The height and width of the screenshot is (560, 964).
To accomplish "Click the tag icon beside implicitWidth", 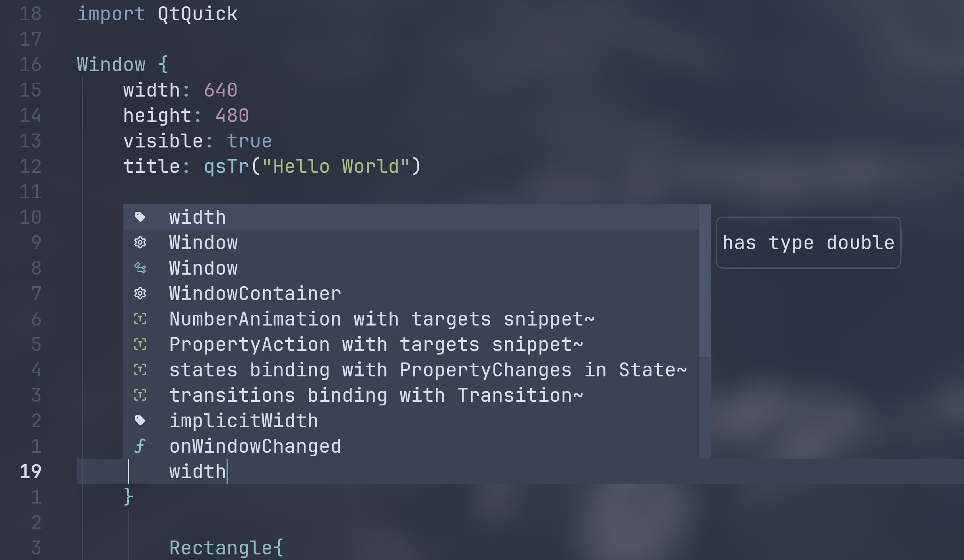I will pos(140,420).
